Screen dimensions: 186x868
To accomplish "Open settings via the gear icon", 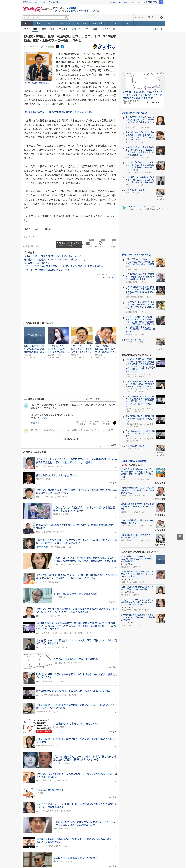I will pos(161,18).
